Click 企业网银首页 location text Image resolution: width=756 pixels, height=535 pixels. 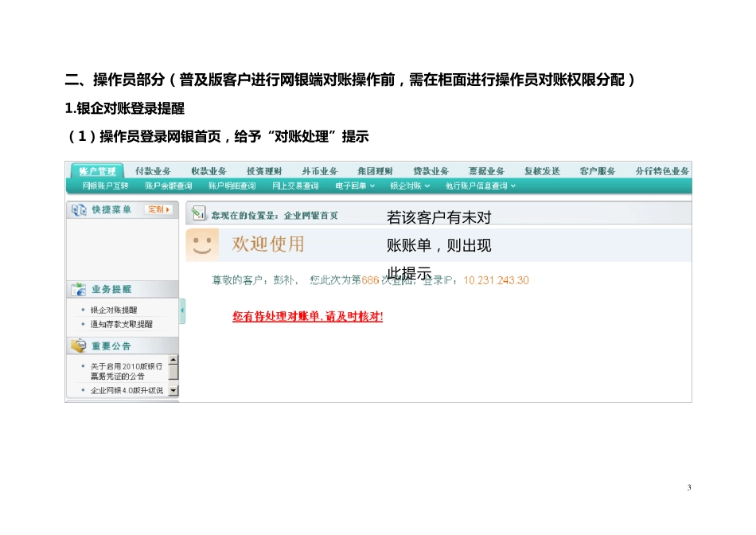[311, 216]
